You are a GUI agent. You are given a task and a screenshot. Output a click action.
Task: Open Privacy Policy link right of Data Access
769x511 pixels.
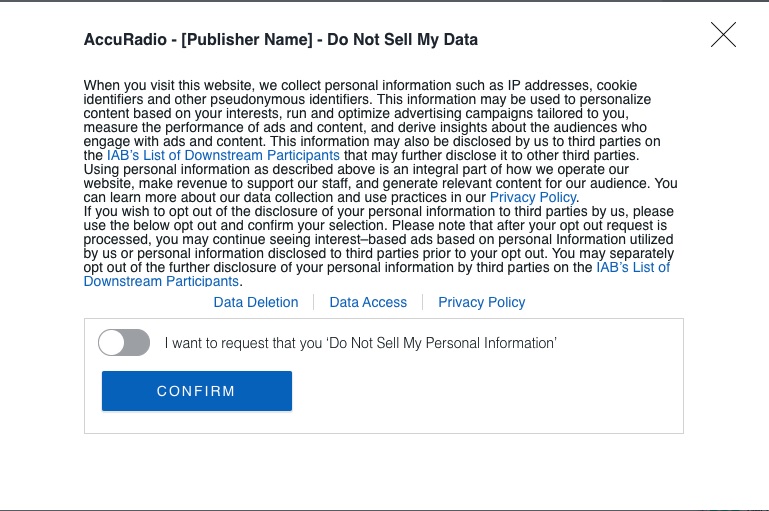click(x=481, y=302)
